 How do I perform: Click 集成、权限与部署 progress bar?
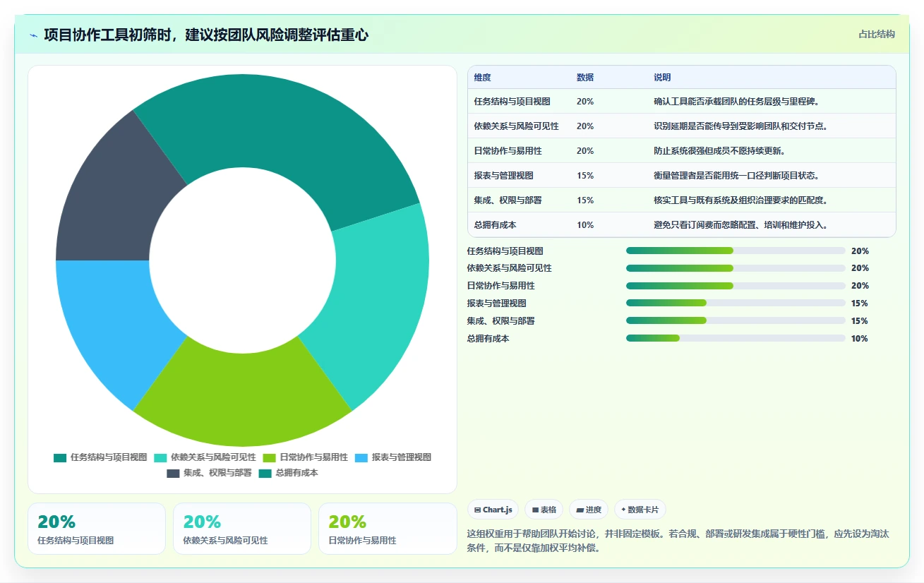pyautogui.click(x=736, y=320)
